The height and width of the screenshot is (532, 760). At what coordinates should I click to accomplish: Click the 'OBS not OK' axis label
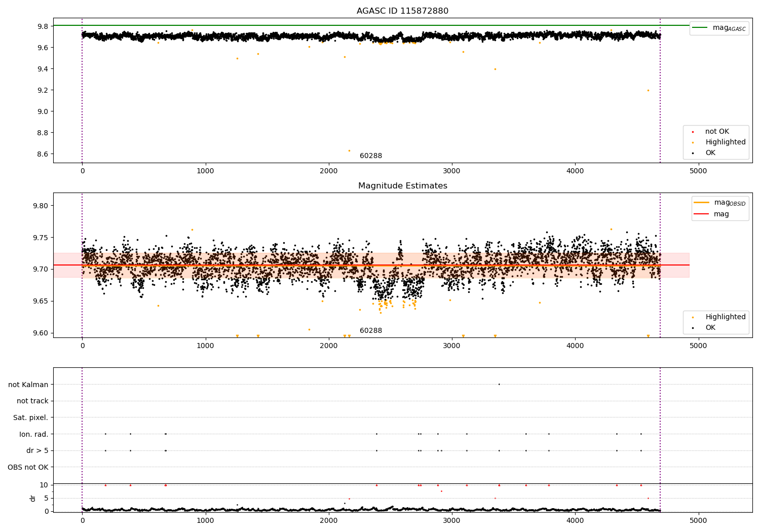(x=28, y=467)
